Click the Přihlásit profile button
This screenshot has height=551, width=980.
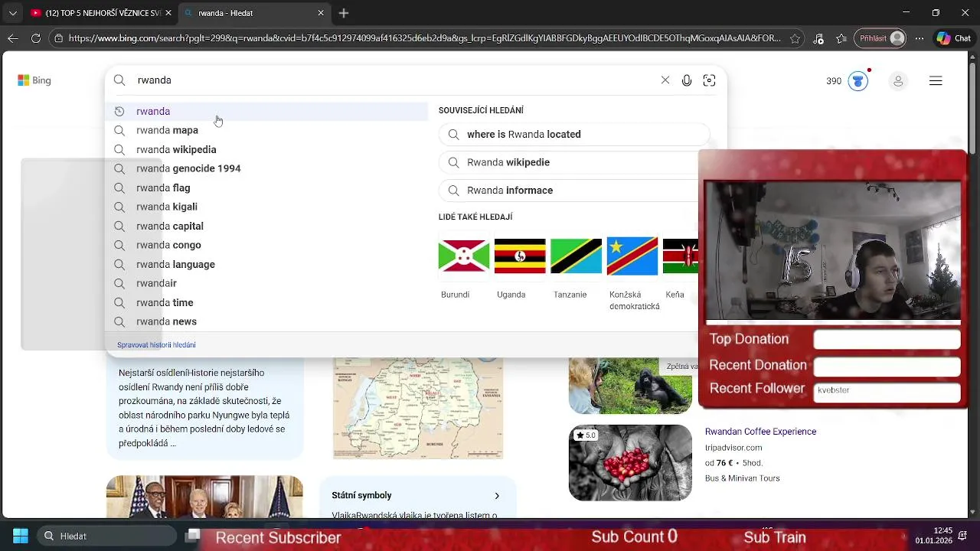click(881, 38)
